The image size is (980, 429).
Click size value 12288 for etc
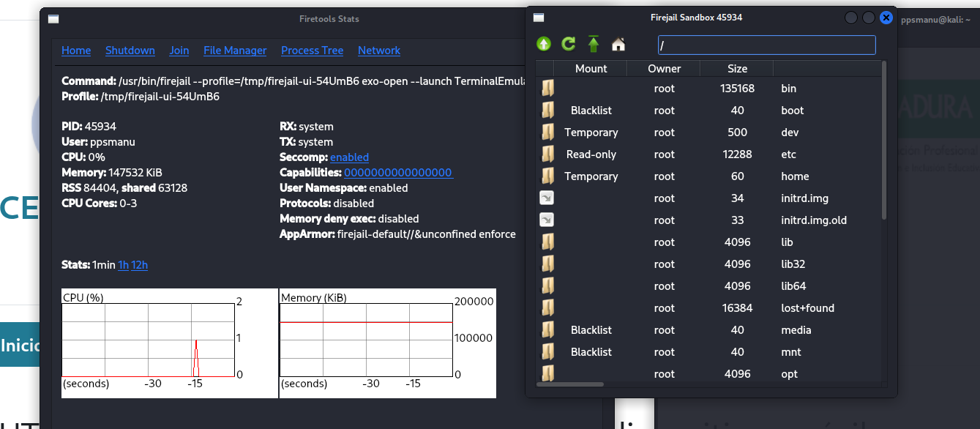click(x=737, y=154)
